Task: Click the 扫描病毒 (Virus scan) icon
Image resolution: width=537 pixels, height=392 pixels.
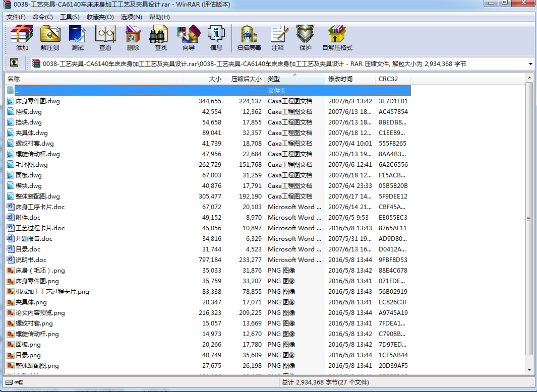Action: 249,34
